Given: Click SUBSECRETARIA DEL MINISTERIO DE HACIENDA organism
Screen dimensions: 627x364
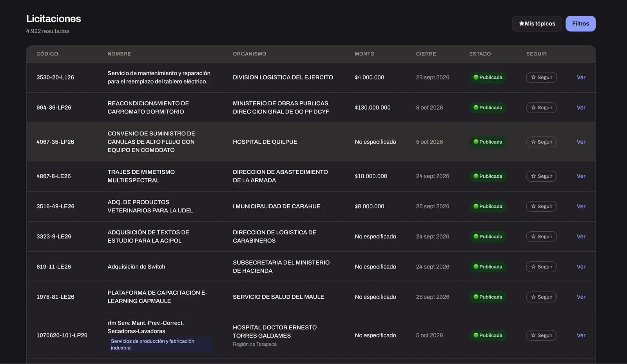Looking at the screenshot, I should point(281,267).
